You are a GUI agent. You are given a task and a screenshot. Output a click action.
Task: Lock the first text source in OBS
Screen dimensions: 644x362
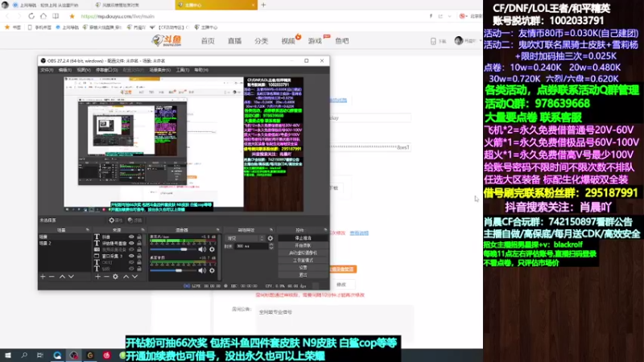(x=139, y=237)
